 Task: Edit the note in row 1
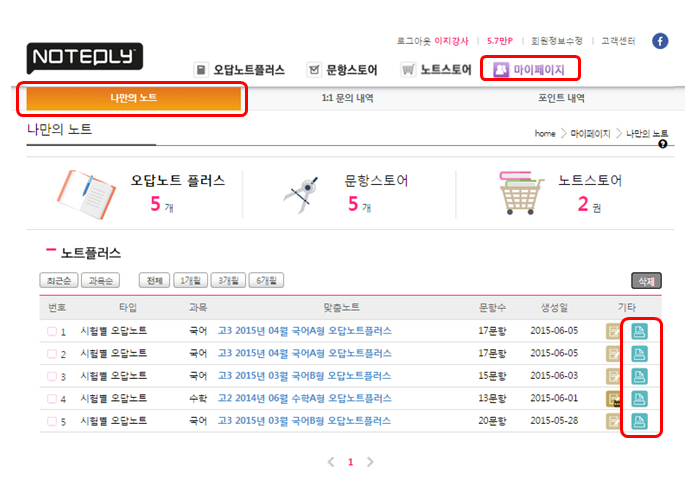[613, 331]
